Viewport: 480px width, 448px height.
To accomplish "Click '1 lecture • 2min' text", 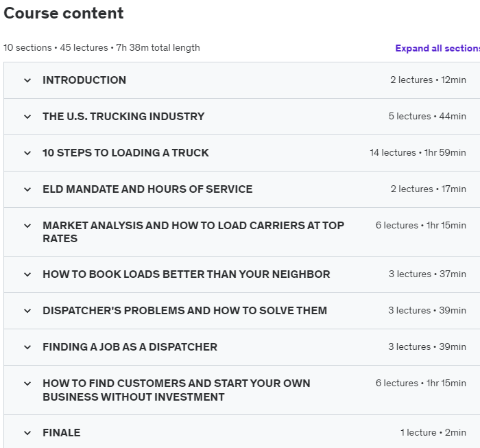I will coord(433,432).
